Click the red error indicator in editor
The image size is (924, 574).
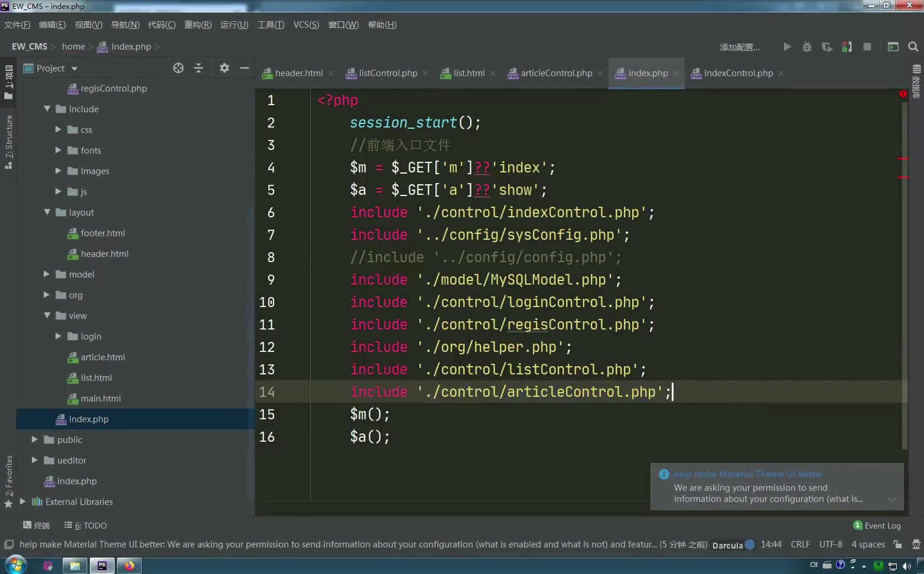(903, 94)
